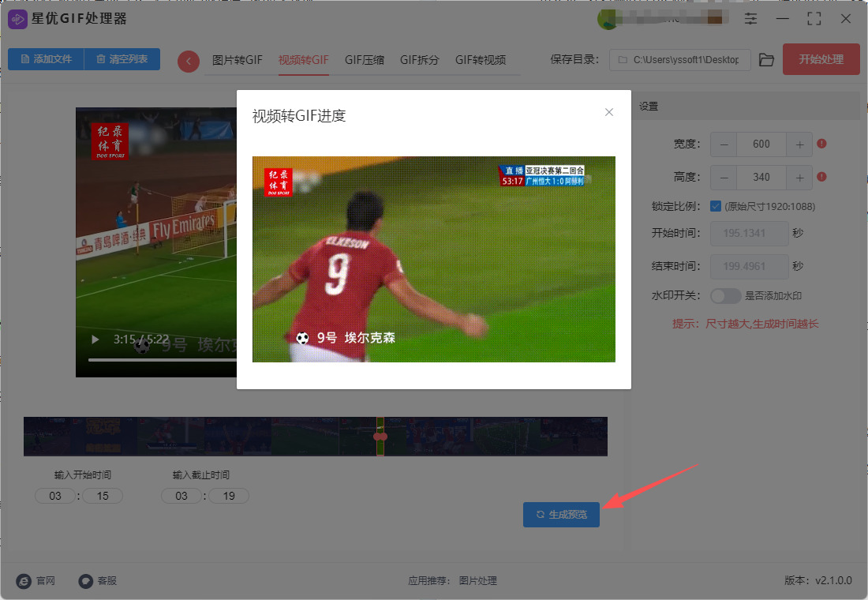Open the settings sliders icon in title bar
The height and width of the screenshot is (600, 868).
click(x=750, y=19)
